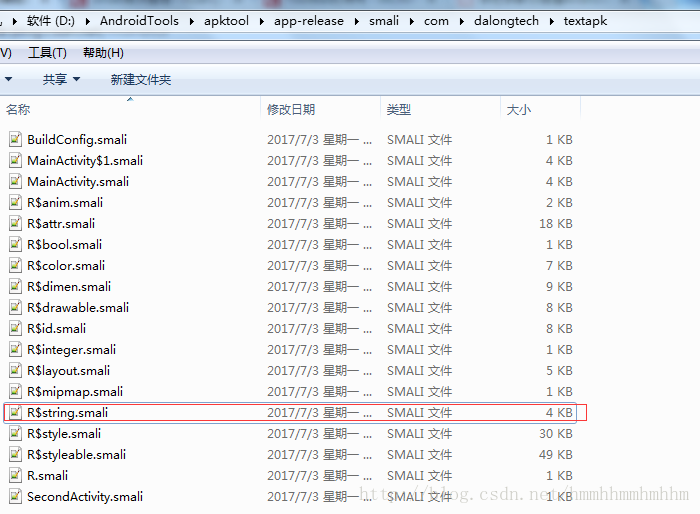Select the R$attr.smali file icon
This screenshot has height=514, width=700.
tap(15, 223)
